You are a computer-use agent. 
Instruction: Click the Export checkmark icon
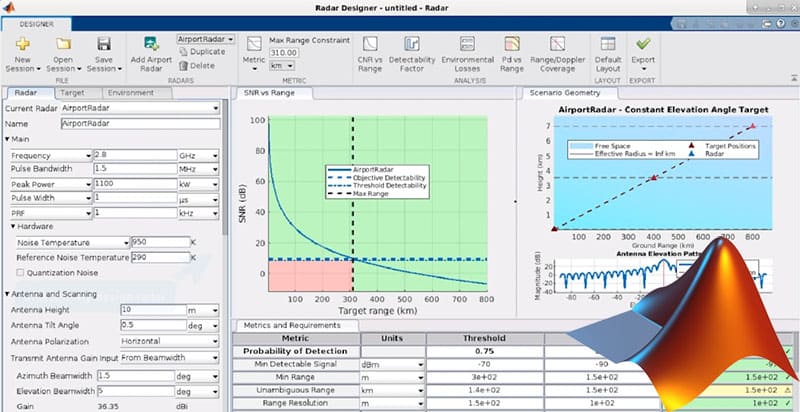(x=643, y=44)
